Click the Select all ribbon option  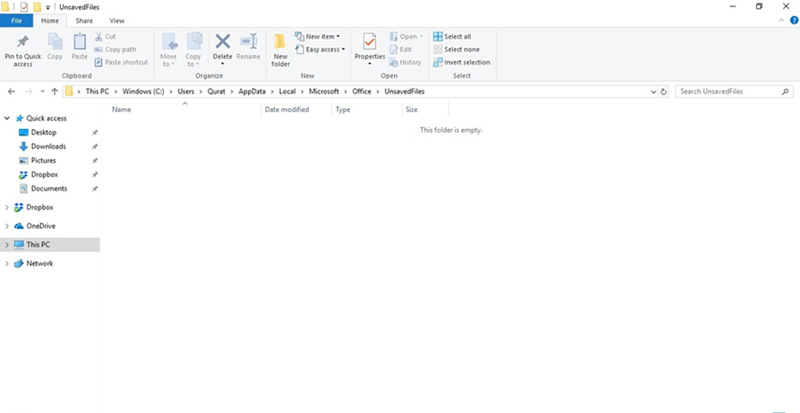pyautogui.click(x=452, y=36)
